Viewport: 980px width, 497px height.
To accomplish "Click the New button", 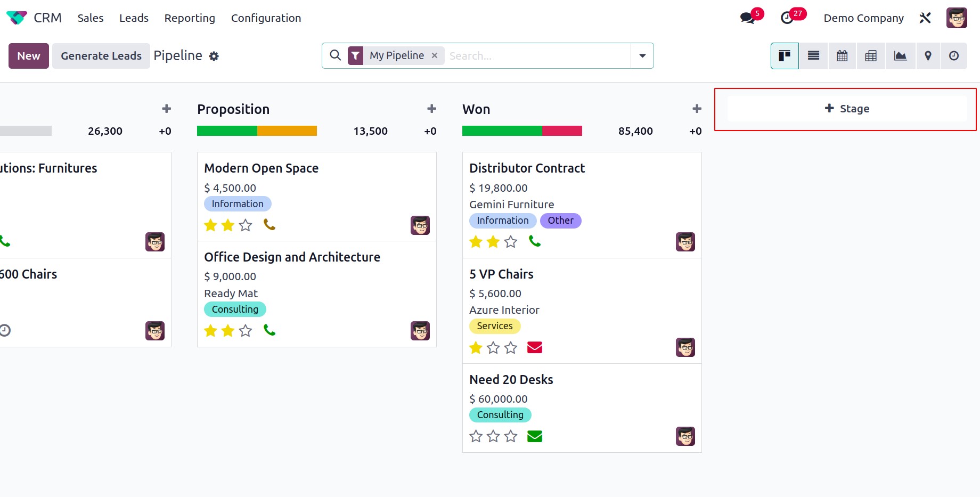I will [x=29, y=56].
